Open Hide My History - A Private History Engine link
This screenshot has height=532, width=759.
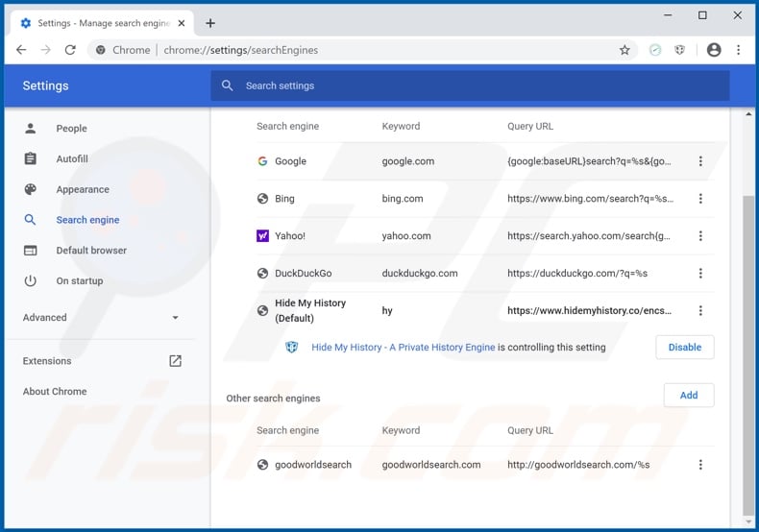point(403,347)
